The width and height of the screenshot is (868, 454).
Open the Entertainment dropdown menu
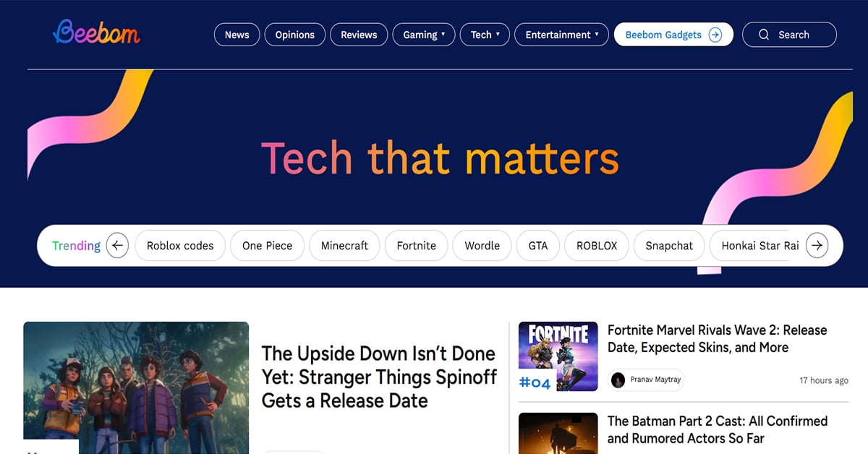561,35
